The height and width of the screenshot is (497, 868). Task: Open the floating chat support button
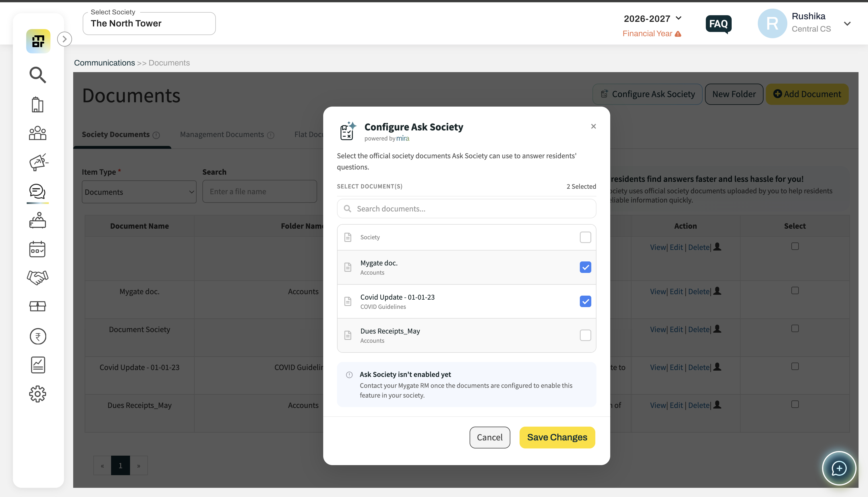[839, 468]
